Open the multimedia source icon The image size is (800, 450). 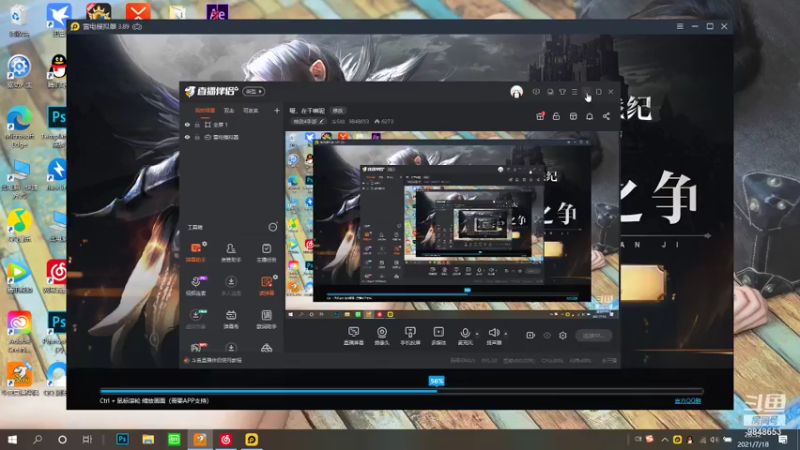[x=438, y=336]
